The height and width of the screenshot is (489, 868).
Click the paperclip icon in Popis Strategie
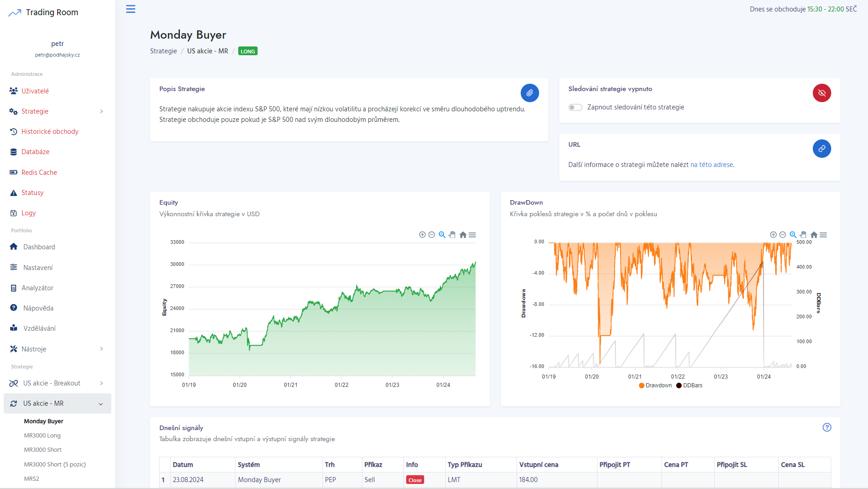(x=529, y=93)
